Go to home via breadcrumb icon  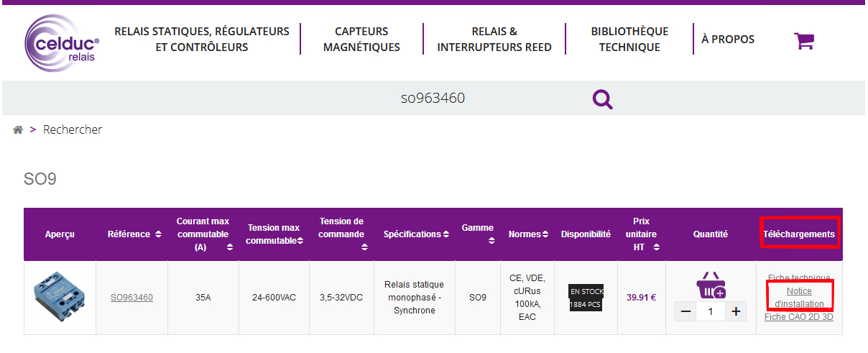tap(18, 130)
